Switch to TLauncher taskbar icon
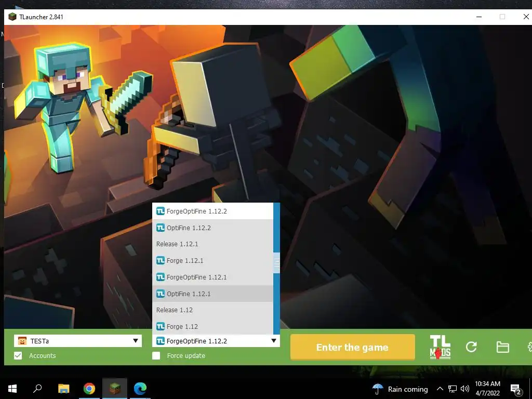This screenshot has height=399, width=532. point(115,389)
